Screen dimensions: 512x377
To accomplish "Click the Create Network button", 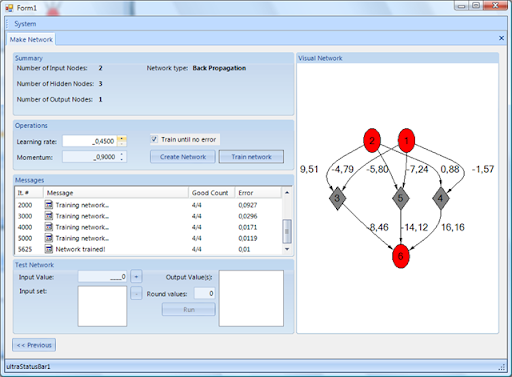I will (183, 157).
